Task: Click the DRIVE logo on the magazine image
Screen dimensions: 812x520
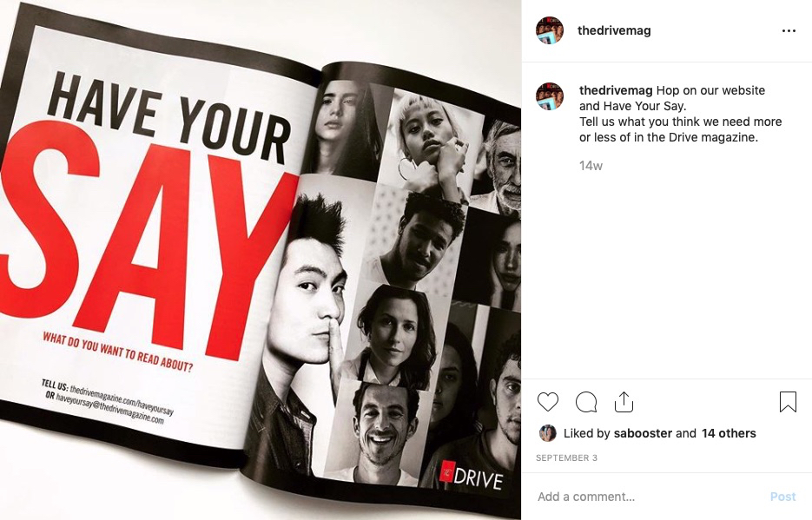Action: 472,476
